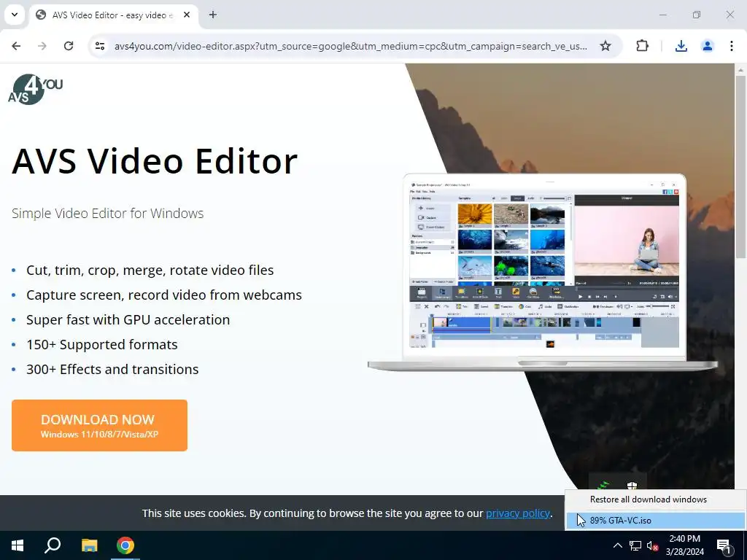The image size is (747, 560).
Task: Open the privacy policy link
Action: 518,513
